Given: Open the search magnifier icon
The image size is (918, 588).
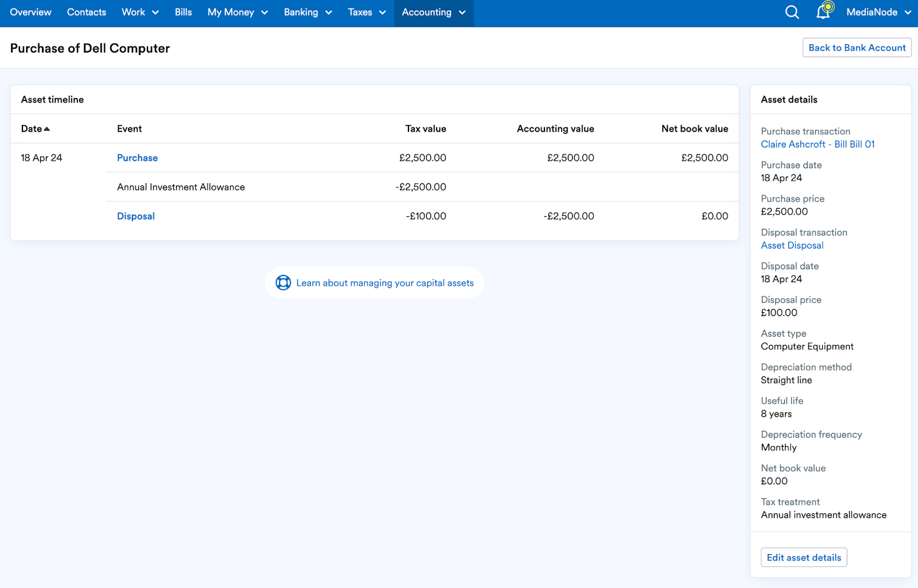Looking at the screenshot, I should [x=792, y=12].
